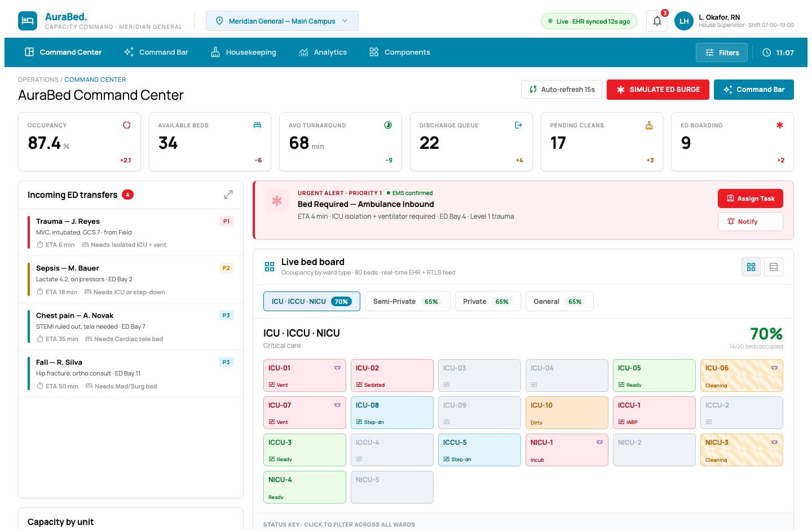Select bed ICU-05 Ready

click(654, 376)
